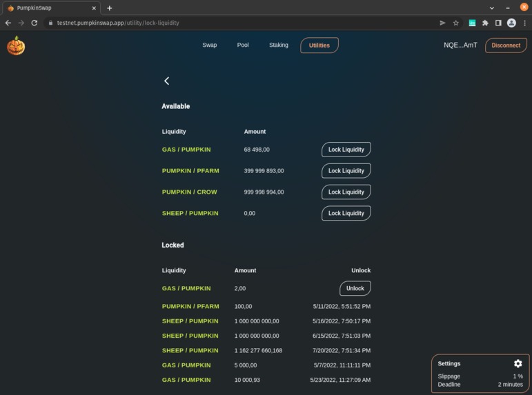The height and width of the screenshot is (395, 532).
Task: Click the Disconnect button
Action: tap(506, 45)
